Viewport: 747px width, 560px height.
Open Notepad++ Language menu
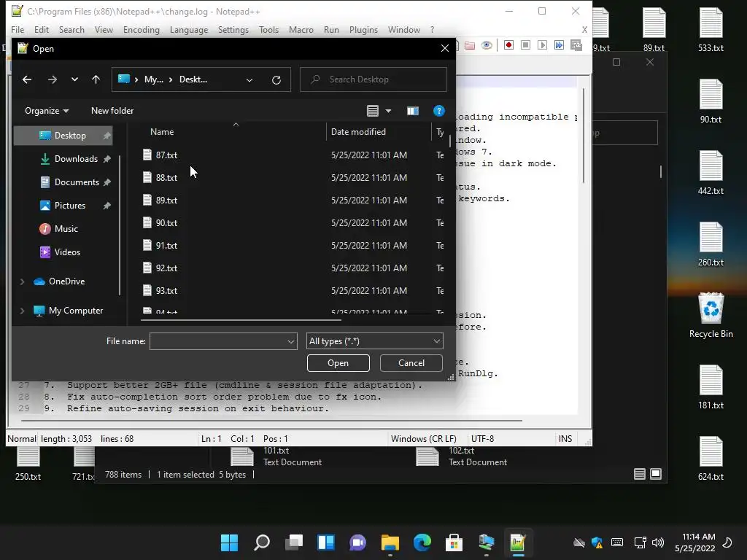coord(189,29)
